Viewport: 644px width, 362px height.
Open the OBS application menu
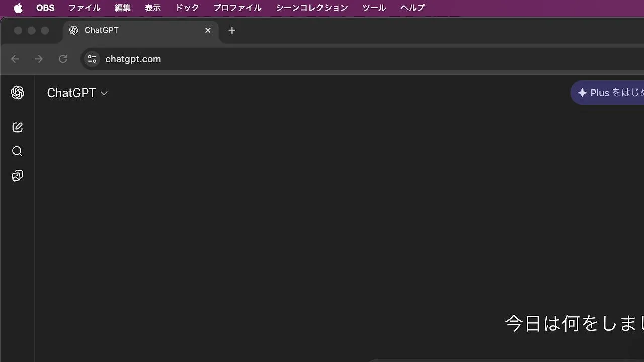click(45, 8)
